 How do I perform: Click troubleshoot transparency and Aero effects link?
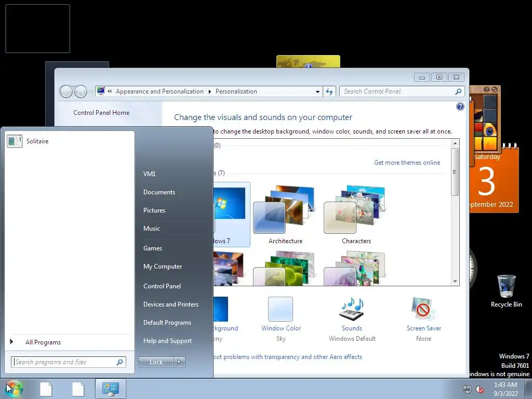coord(287,357)
